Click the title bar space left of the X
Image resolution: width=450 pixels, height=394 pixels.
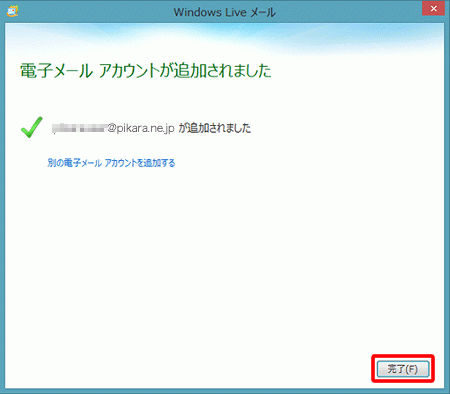click(x=350, y=12)
